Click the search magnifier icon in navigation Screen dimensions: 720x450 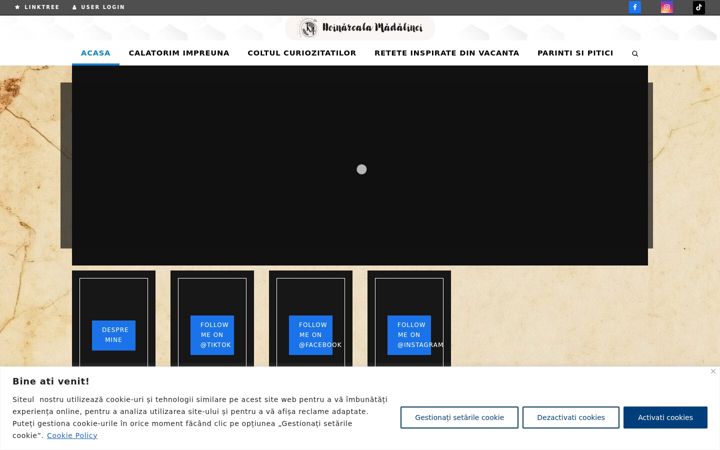(635, 54)
